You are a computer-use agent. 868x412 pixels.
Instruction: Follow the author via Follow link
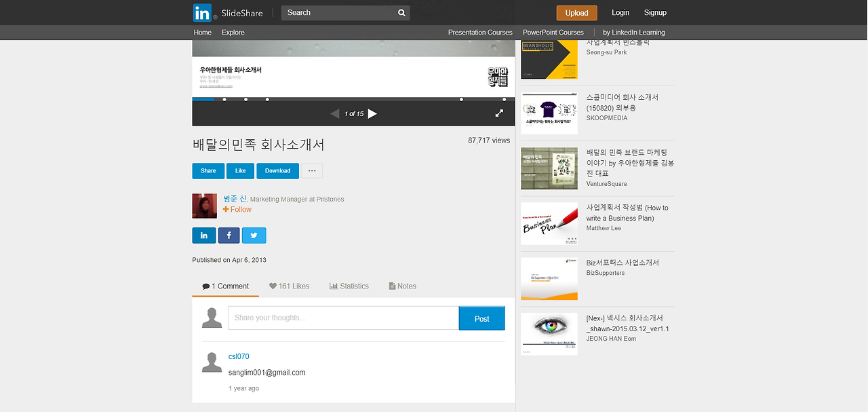(x=237, y=210)
